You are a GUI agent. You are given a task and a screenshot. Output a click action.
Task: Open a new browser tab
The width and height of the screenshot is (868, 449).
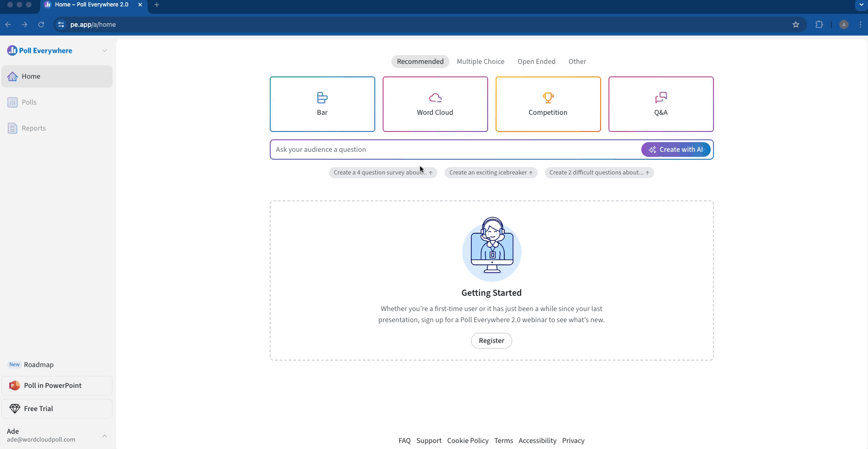click(x=157, y=5)
